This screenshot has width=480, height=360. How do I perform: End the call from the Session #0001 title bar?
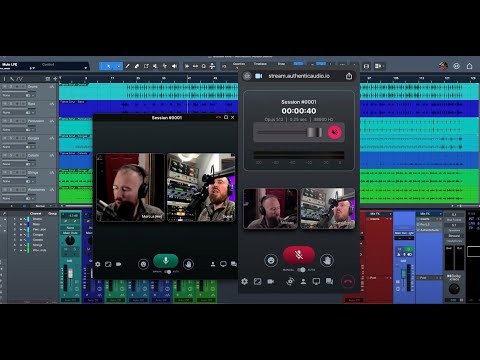point(218,117)
